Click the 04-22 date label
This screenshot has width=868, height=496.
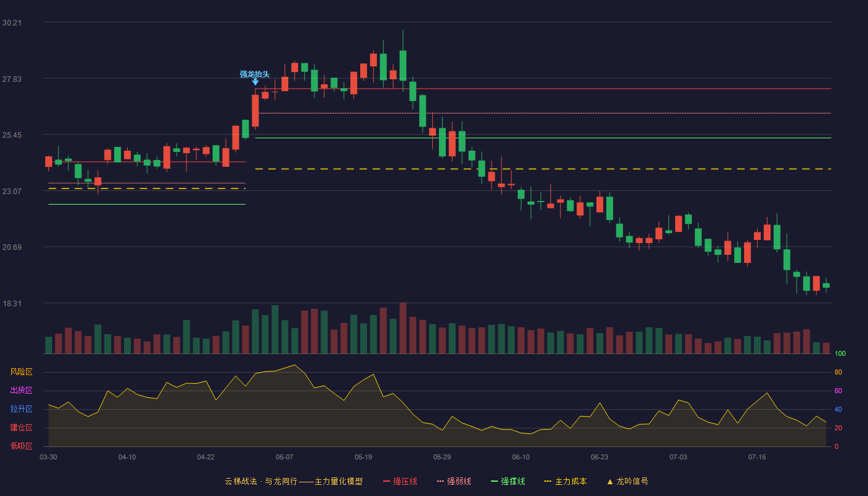[206, 457]
